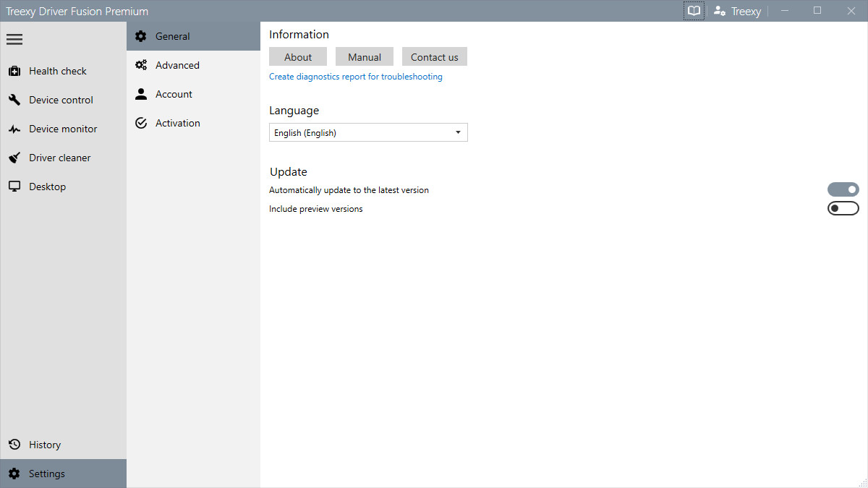Go to Device control
The image size is (868, 488).
tap(63, 100)
